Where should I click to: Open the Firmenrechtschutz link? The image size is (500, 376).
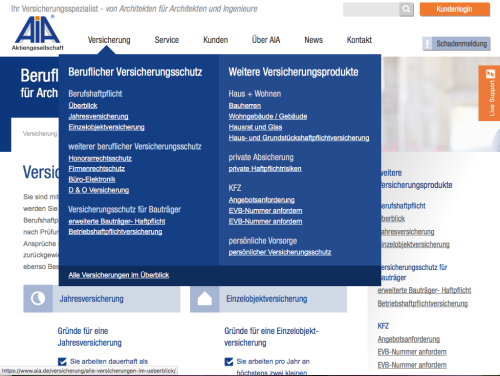click(x=97, y=169)
